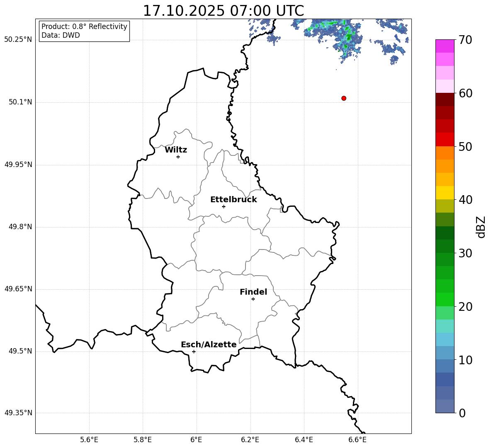Click the 6°E longitude label
The width and height of the screenshot is (491, 448).
click(196, 440)
